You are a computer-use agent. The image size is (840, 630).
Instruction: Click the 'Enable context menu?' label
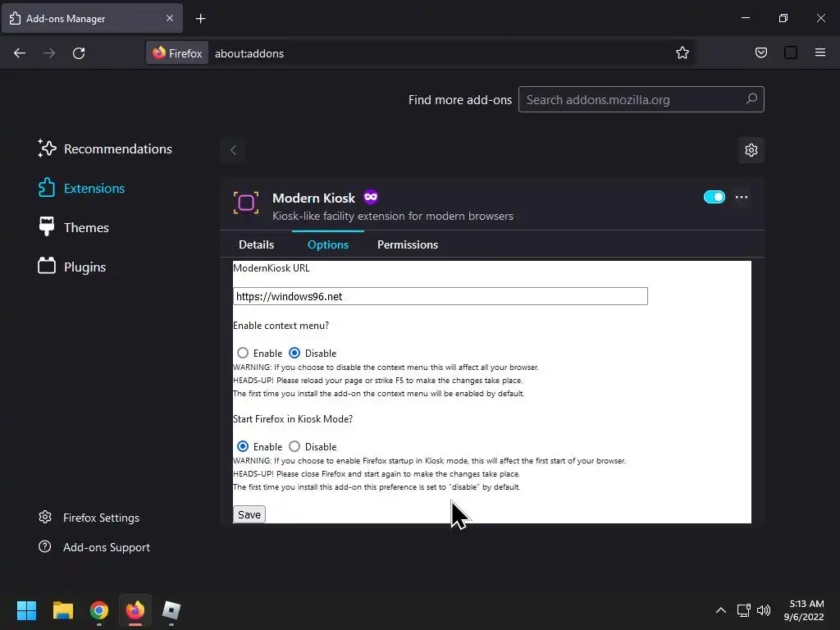coord(281,325)
